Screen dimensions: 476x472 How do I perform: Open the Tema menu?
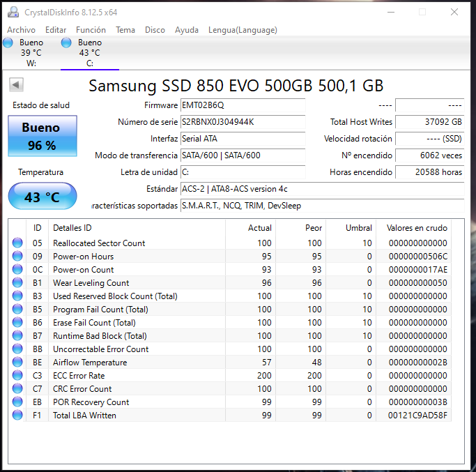coord(125,30)
